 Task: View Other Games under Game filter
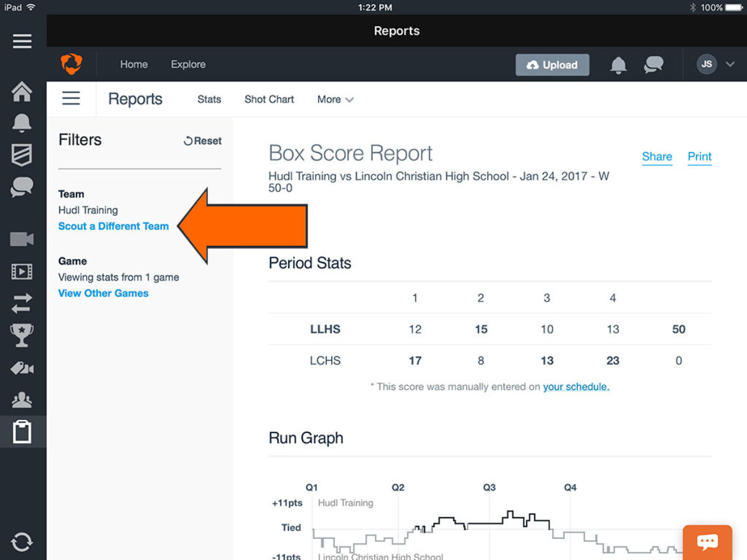pos(103,293)
